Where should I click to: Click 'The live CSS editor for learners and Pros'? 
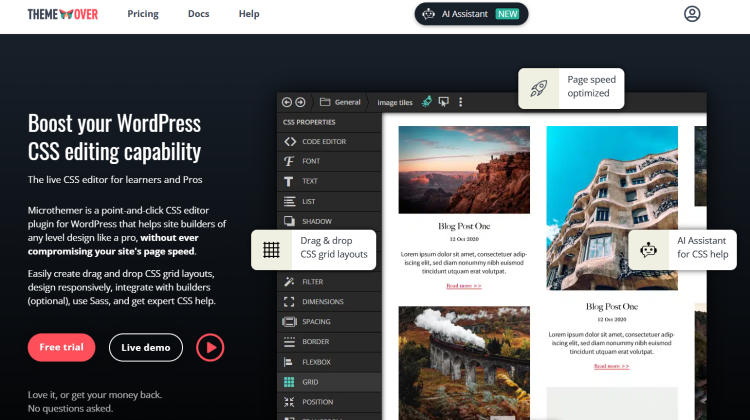tap(115, 180)
